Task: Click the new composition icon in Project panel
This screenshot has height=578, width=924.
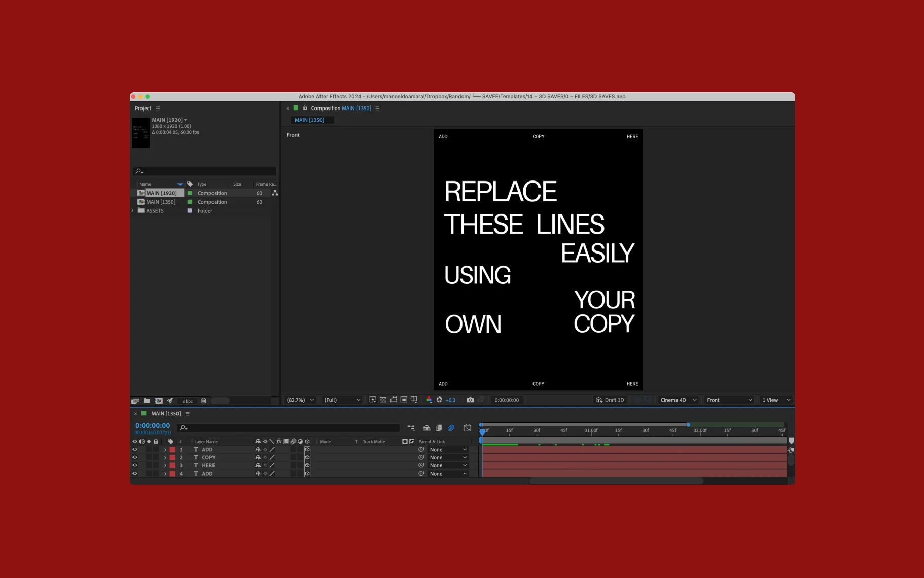Action: (159, 401)
